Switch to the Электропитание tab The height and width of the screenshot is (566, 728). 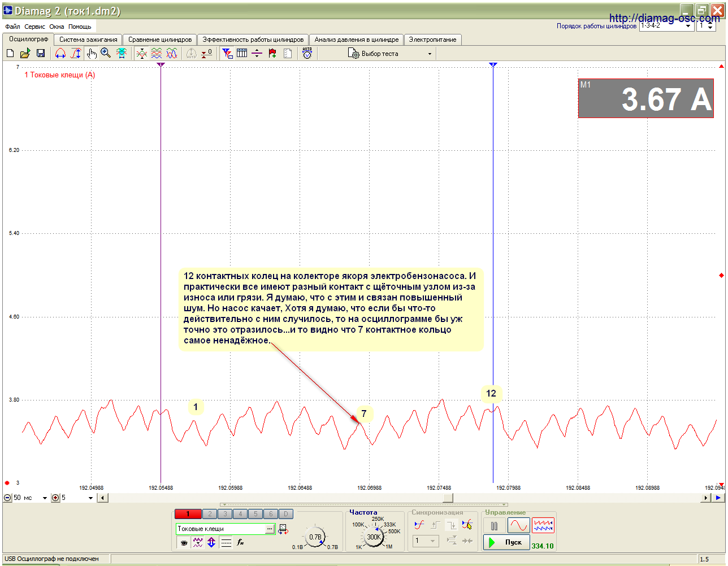tap(433, 40)
